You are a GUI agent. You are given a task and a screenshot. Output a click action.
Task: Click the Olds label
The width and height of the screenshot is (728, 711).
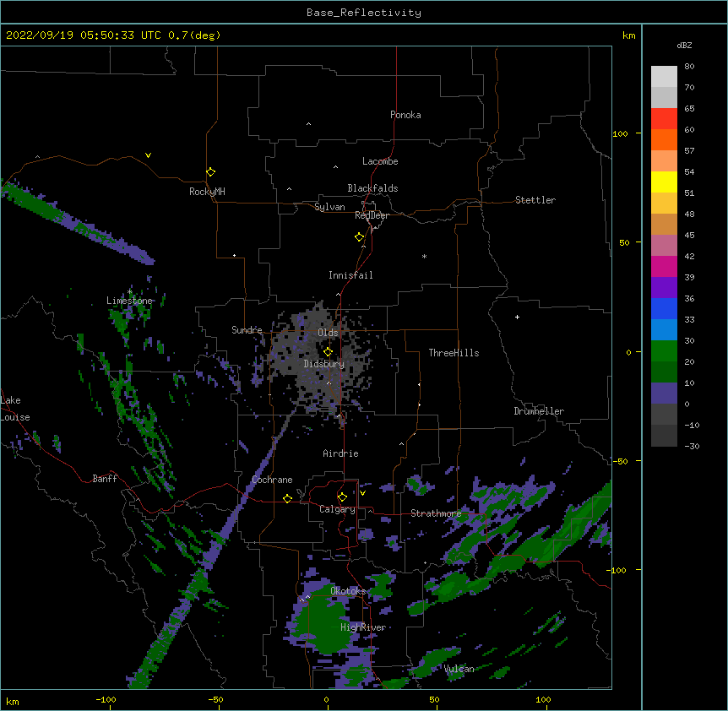(328, 333)
